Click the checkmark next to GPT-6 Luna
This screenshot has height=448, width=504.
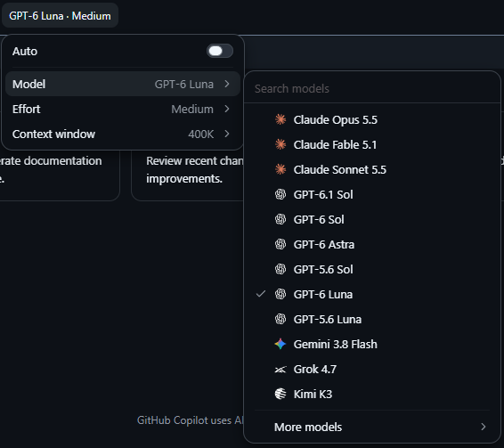click(x=261, y=294)
